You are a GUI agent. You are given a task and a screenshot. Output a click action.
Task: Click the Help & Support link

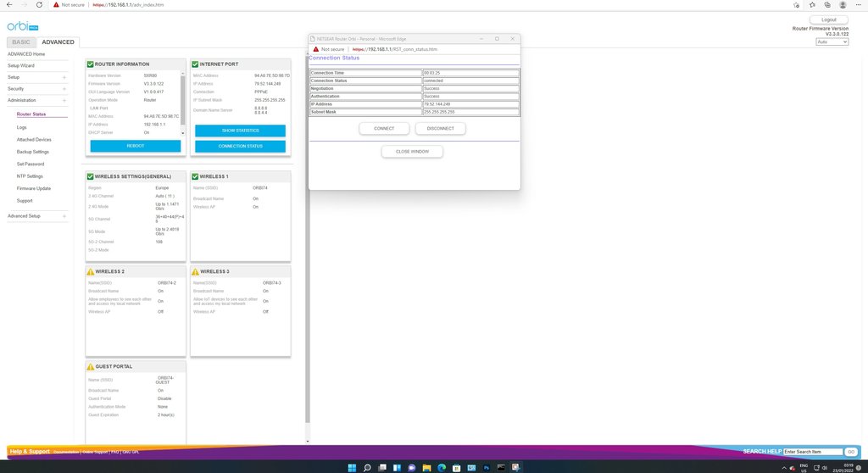coord(30,452)
